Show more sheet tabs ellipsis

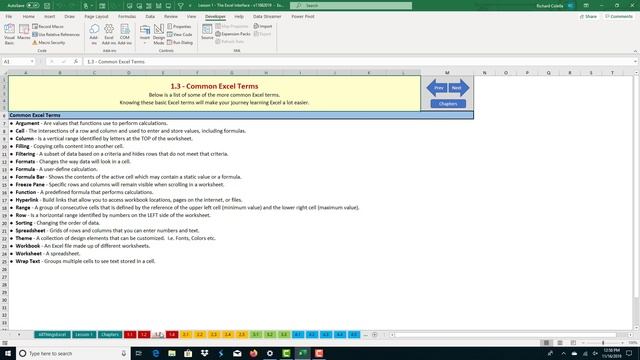365,335
